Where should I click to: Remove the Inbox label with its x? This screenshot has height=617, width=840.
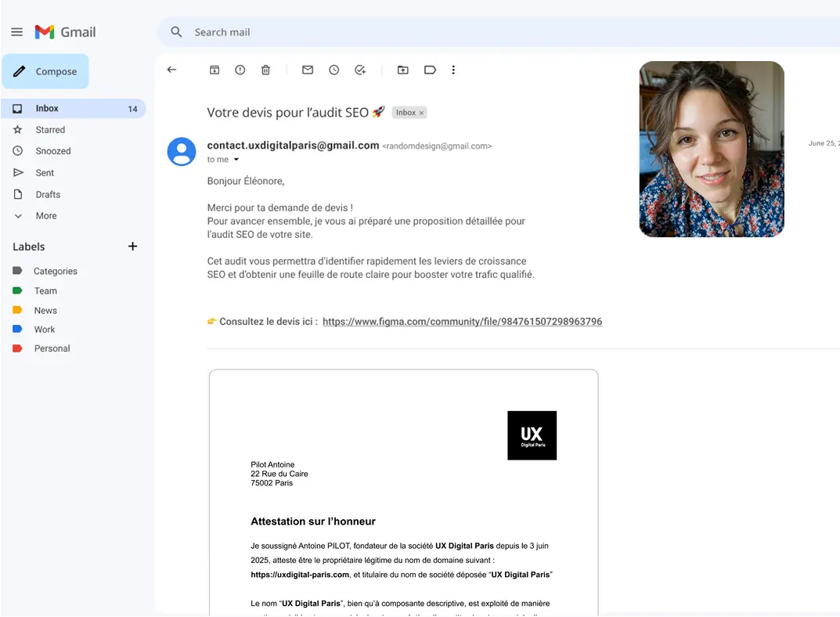coord(421,113)
